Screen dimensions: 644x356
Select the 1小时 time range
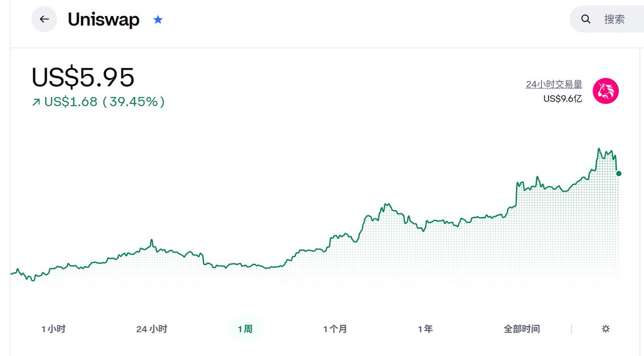(54, 329)
